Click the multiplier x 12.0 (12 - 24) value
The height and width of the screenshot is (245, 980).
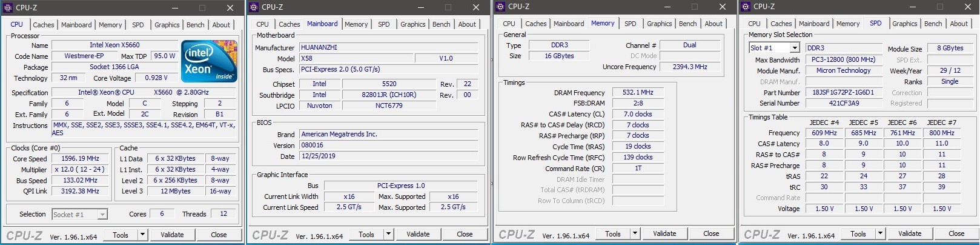pos(81,169)
